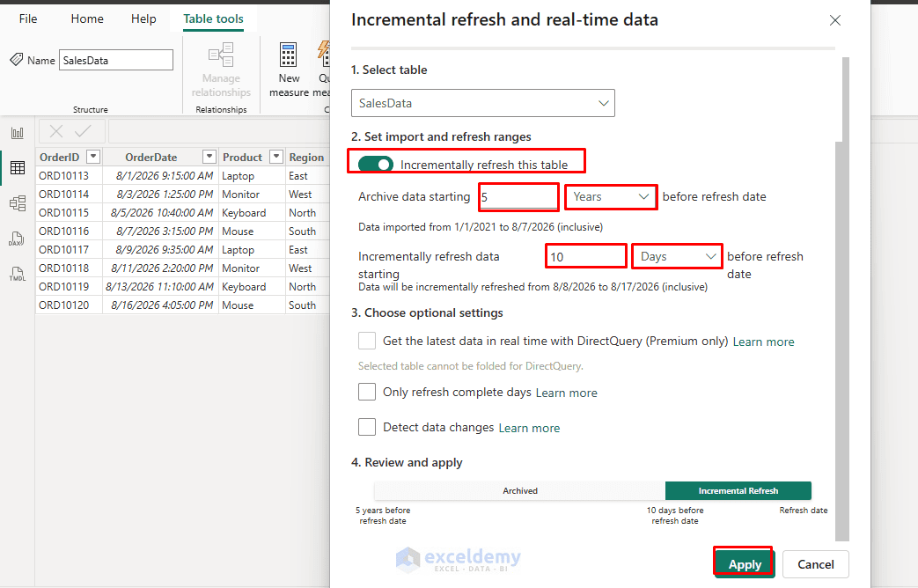Select cell 8/13/2026 11:10:00 AM
The width and height of the screenshot is (918, 588).
pos(160,286)
